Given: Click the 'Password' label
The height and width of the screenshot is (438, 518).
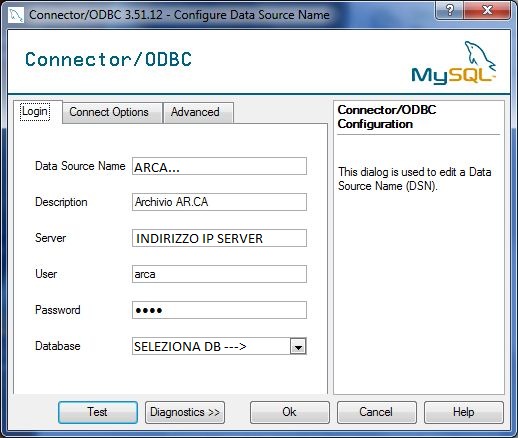Looking at the screenshot, I should (58, 310).
